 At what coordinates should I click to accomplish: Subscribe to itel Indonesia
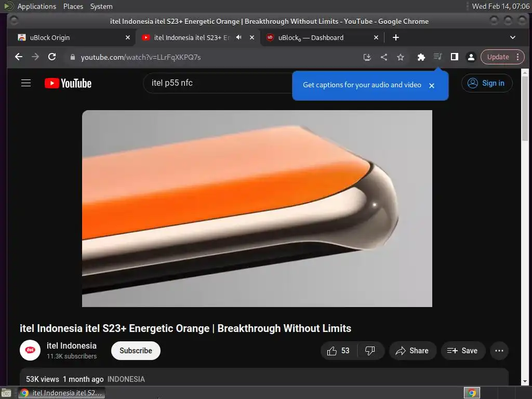(136, 351)
